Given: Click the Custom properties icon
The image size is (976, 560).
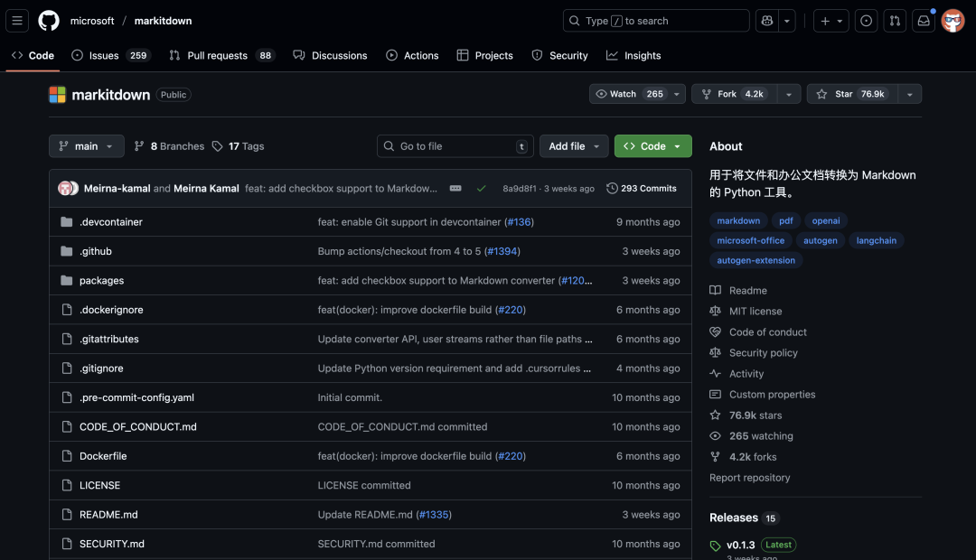Looking at the screenshot, I should pos(715,395).
